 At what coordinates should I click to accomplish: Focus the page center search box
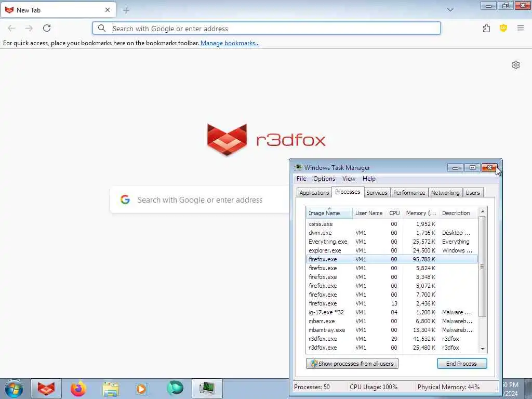coord(200,199)
